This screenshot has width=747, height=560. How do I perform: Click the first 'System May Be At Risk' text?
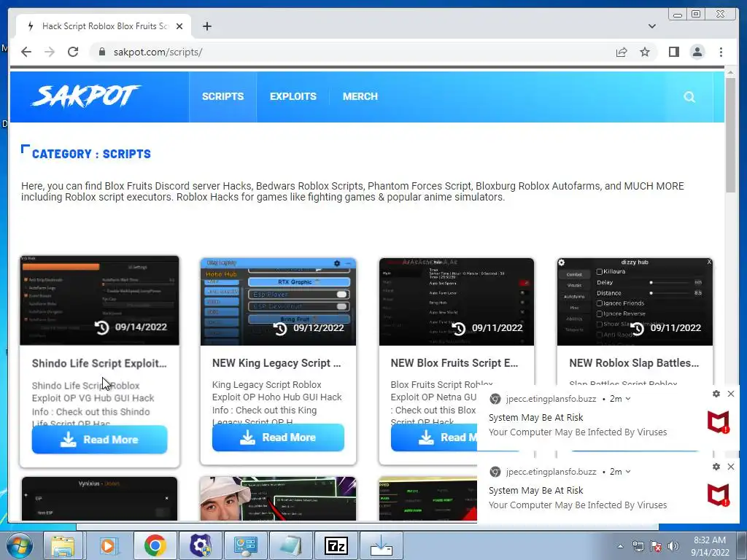(535, 418)
